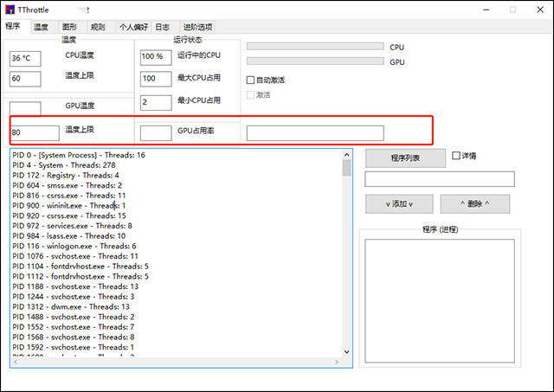This screenshot has height=392, width=554.
Task: Click the process list scroll-down arrow
Action: [347, 354]
